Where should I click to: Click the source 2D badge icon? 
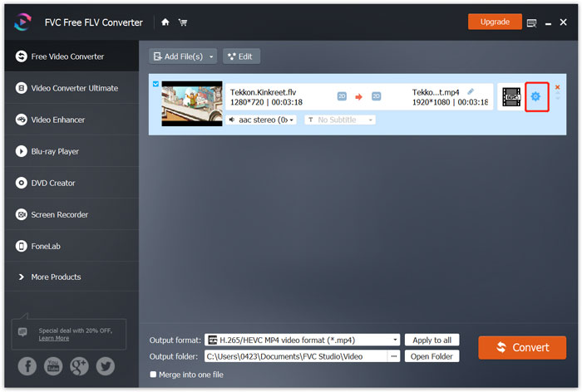coord(342,96)
